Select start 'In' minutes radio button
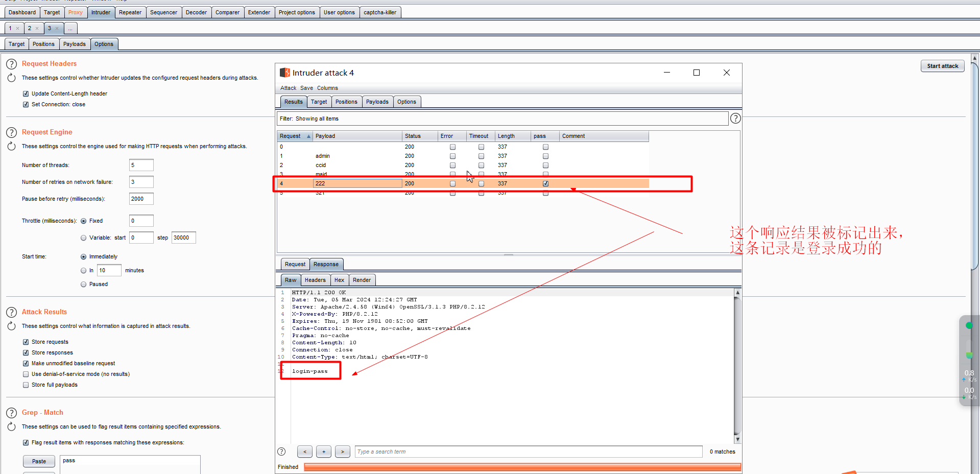Viewport: 980px width, 474px height. (x=84, y=271)
